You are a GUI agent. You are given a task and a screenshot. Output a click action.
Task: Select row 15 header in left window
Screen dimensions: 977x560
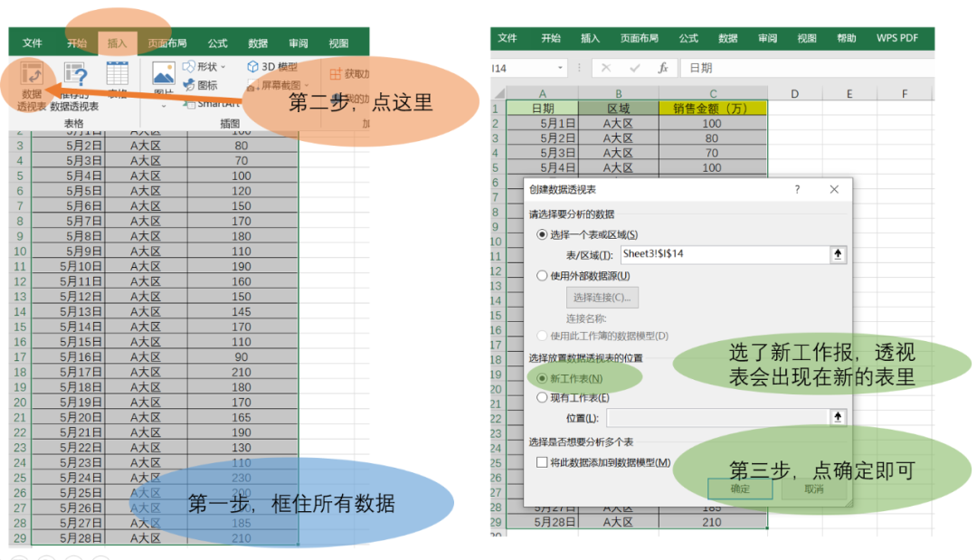click(x=20, y=327)
